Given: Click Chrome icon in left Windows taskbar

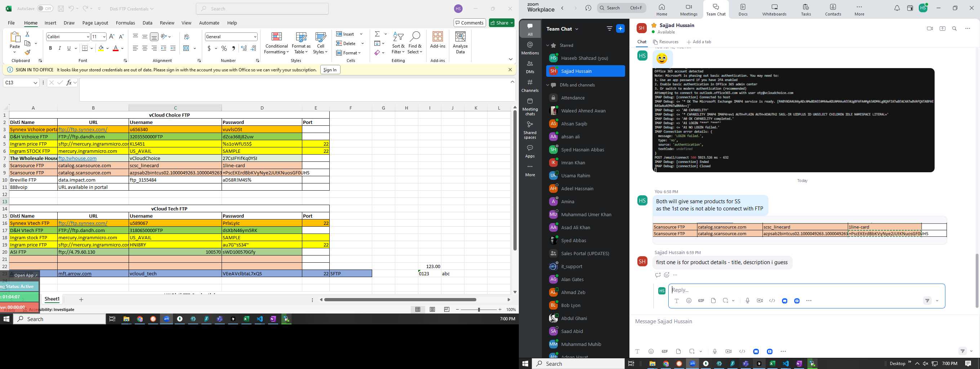Looking at the screenshot, I should coord(140,319).
